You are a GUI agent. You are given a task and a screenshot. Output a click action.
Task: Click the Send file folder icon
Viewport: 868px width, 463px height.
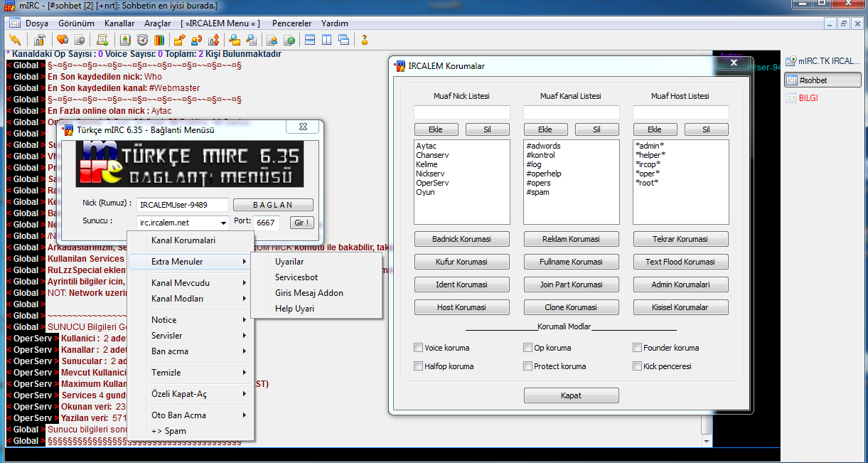click(180, 40)
